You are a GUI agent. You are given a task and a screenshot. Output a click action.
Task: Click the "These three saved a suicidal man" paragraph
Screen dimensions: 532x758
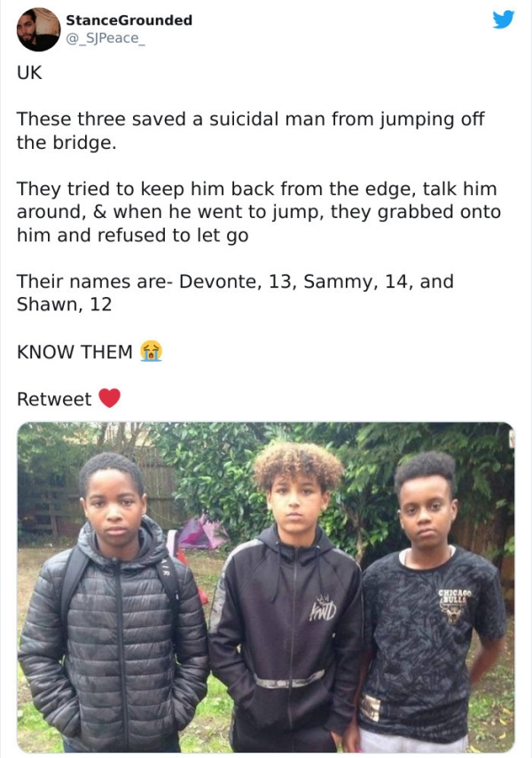point(251,130)
